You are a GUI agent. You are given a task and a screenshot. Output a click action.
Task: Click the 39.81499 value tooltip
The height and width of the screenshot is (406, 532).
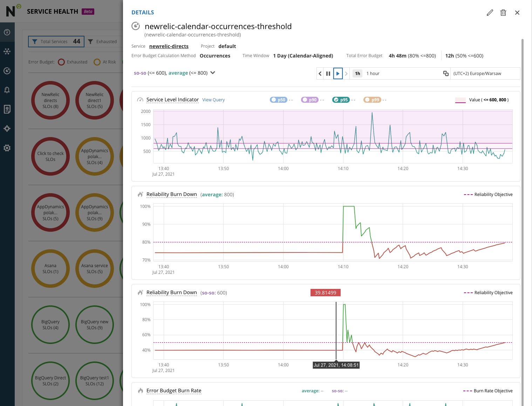point(326,292)
